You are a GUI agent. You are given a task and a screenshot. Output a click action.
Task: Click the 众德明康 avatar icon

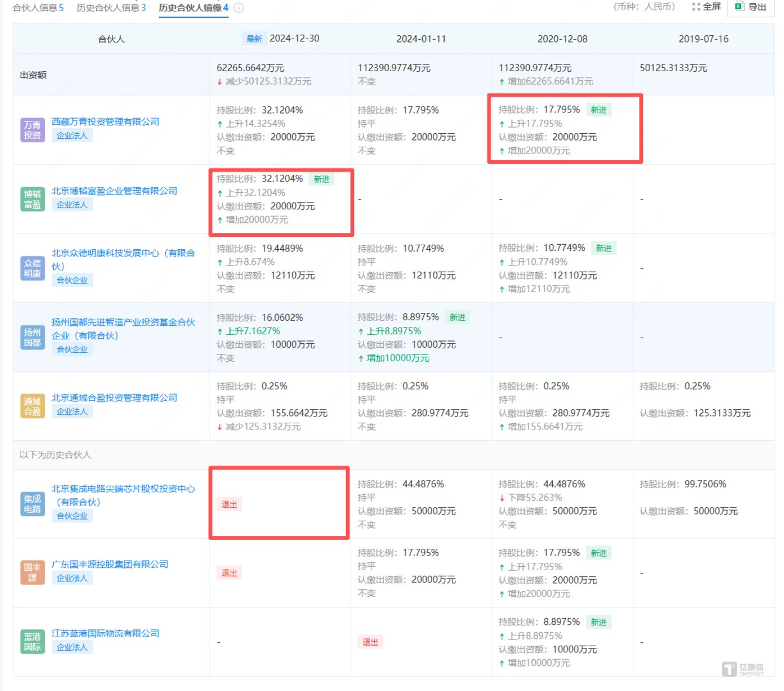[x=32, y=267]
